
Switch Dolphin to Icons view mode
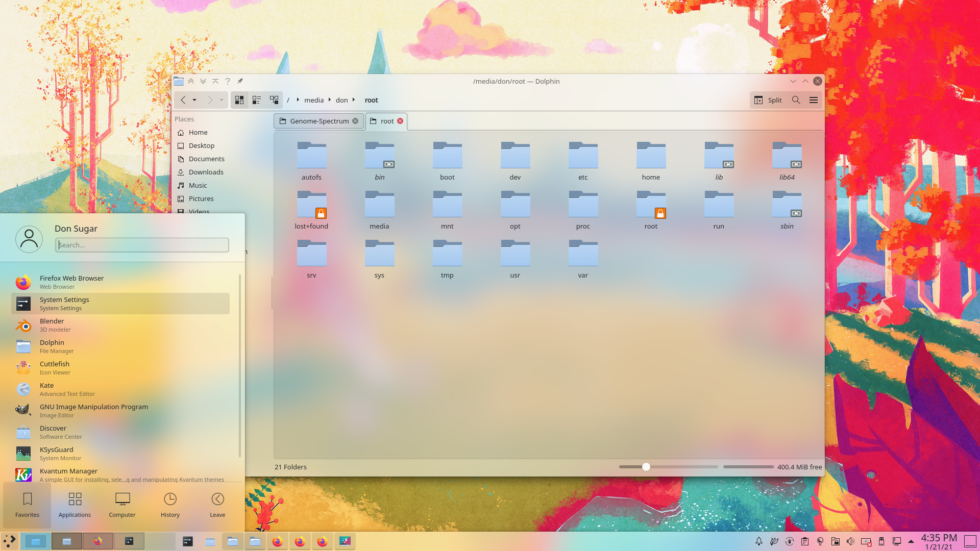tap(239, 100)
